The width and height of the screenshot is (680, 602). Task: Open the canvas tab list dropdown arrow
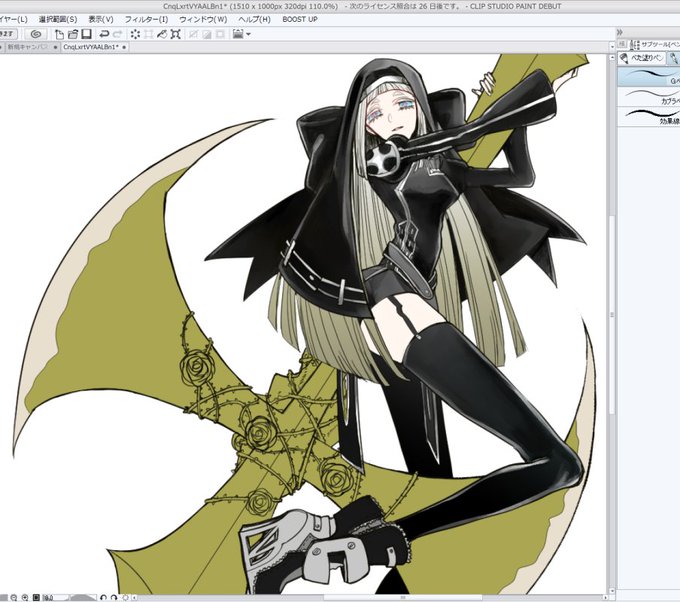pos(612,46)
